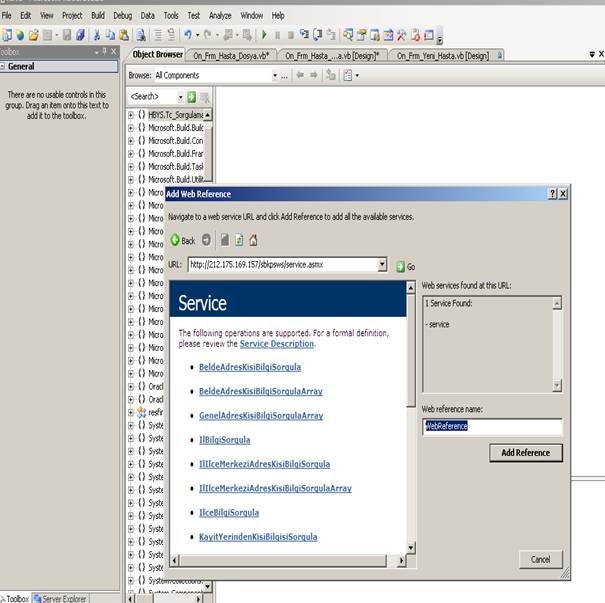This screenshot has width=605, height=603.
Task: Click the dialog Help question mark button
Action: (553, 194)
